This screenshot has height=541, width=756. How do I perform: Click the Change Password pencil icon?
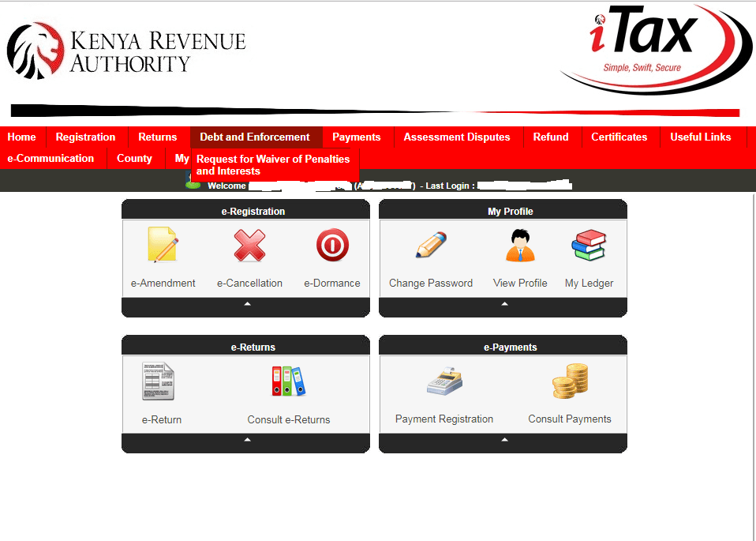(431, 245)
